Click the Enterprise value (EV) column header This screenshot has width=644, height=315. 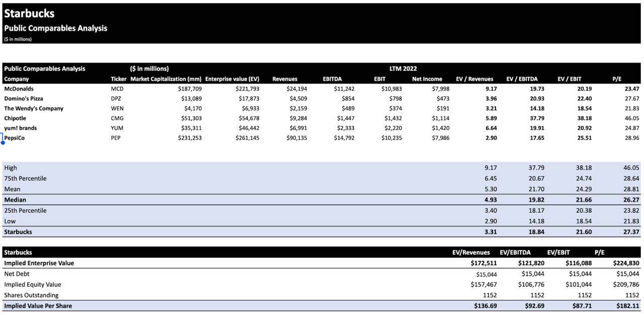(x=232, y=79)
